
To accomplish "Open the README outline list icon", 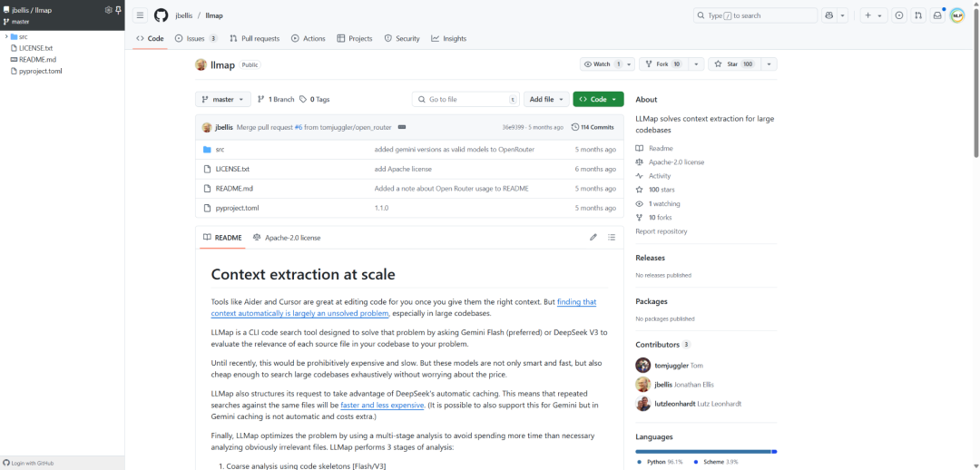I will 612,238.
